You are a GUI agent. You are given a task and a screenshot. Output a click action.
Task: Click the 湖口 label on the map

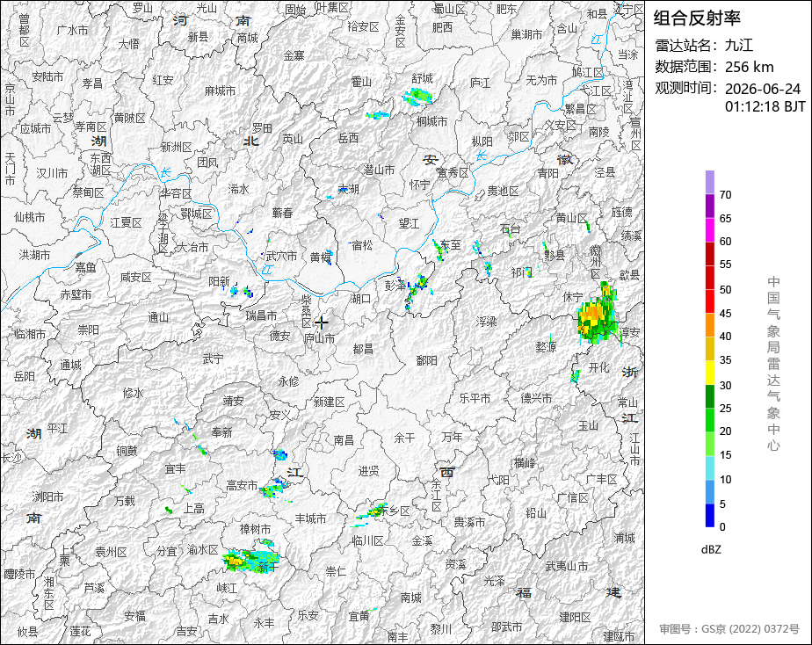[x=361, y=299]
